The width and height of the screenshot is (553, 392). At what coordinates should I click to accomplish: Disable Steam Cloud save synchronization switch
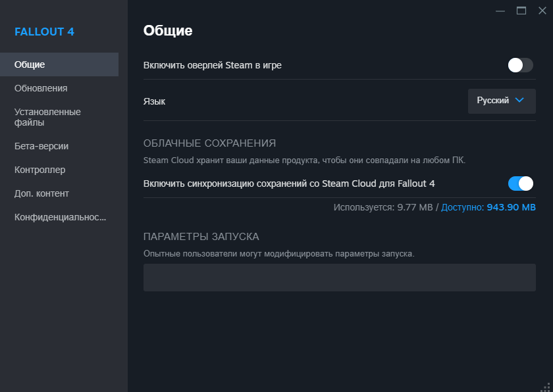click(x=520, y=184)
